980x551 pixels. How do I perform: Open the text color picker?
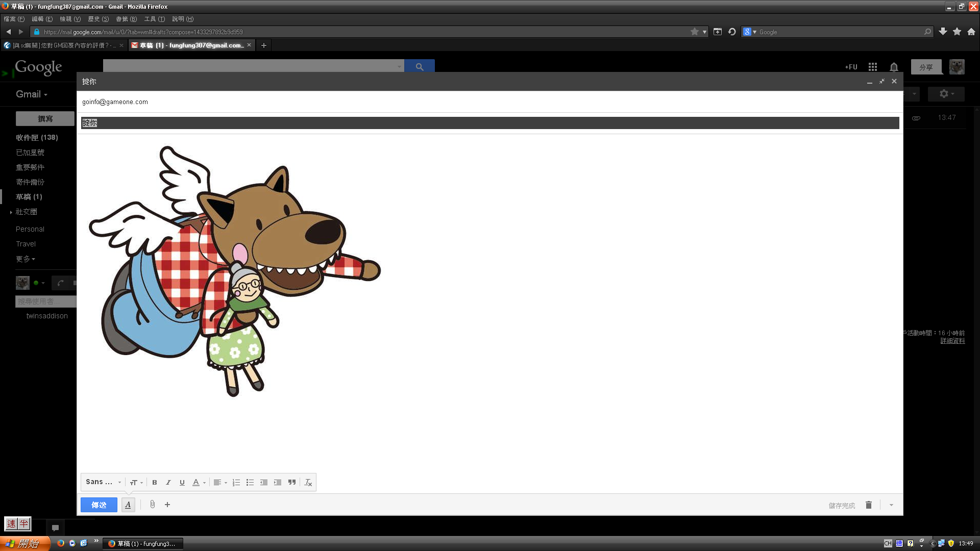click(199, 482)
